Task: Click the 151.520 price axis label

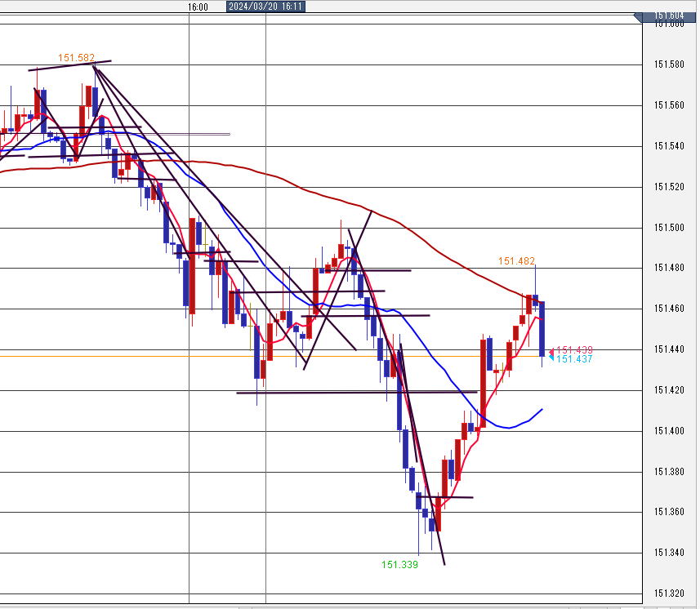Action: (669, 186)
